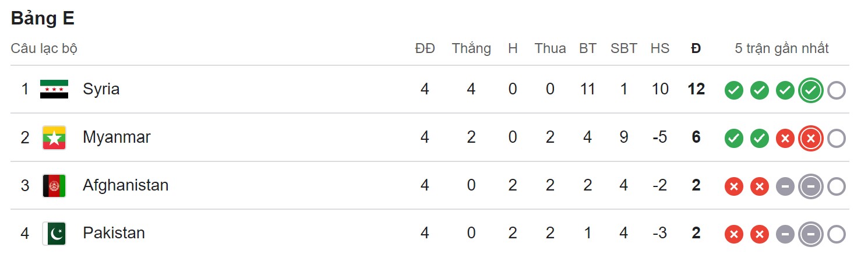The image size is (868, 275).
Task: Click the bold Đ points column header
Action: [696, 48]
